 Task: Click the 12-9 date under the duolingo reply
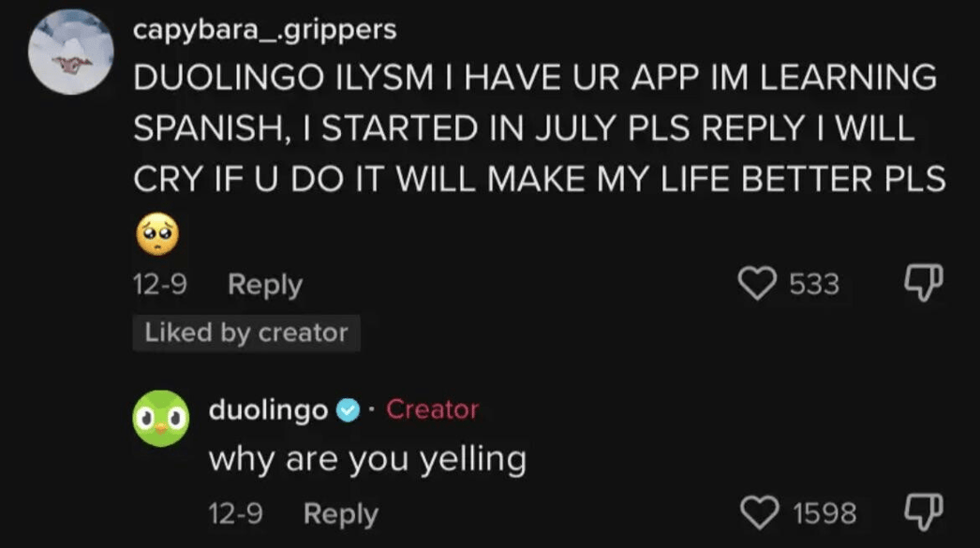click(235, 513)
